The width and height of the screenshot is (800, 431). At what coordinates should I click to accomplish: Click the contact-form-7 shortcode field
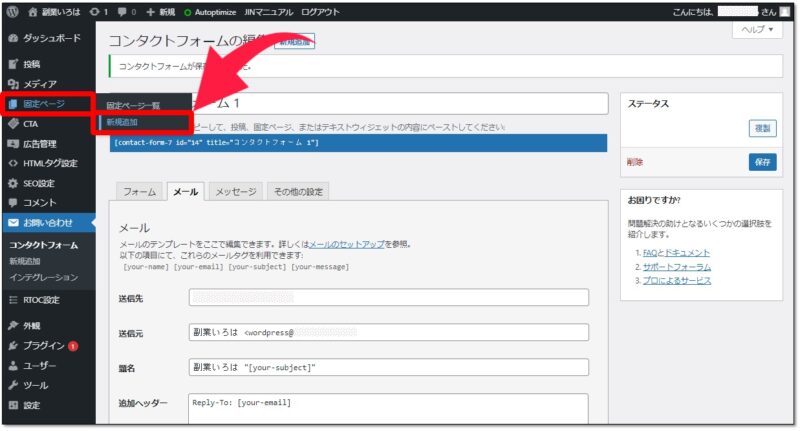click(x=358, y=143)
